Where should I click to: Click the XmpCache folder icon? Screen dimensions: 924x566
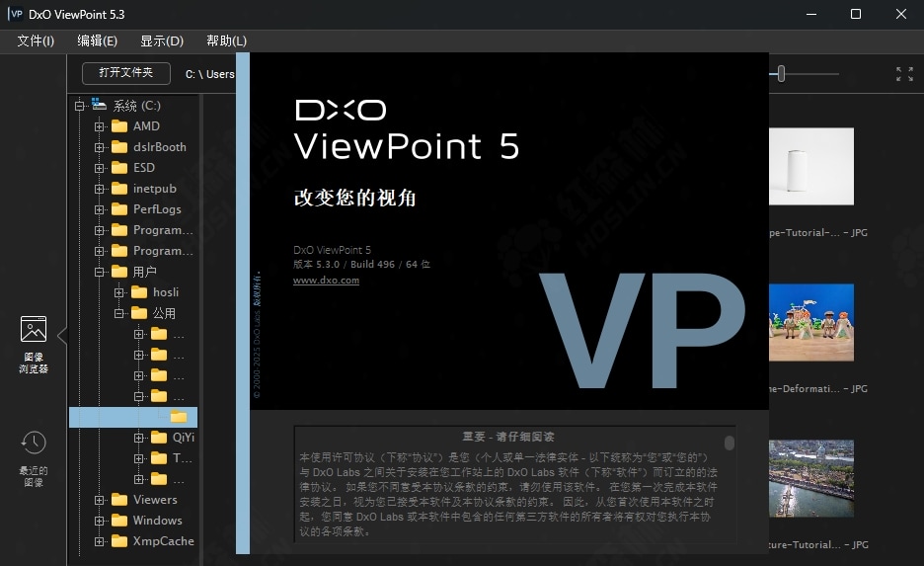[120, 541]
